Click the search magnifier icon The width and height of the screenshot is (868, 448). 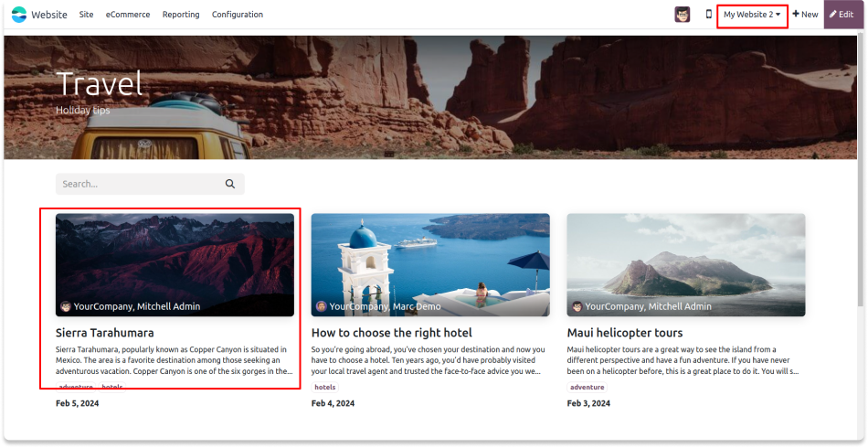tap(230, 184)
